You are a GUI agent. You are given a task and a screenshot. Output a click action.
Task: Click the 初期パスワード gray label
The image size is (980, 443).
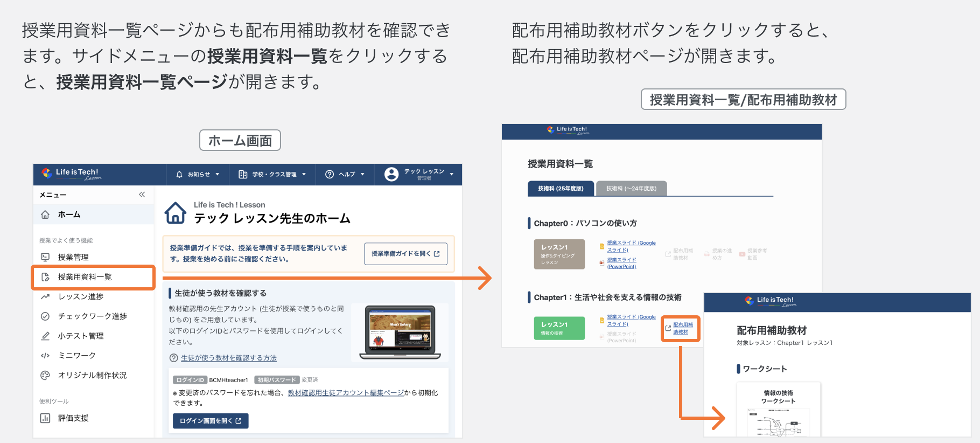pyautogui.click(x=277, y=380)
